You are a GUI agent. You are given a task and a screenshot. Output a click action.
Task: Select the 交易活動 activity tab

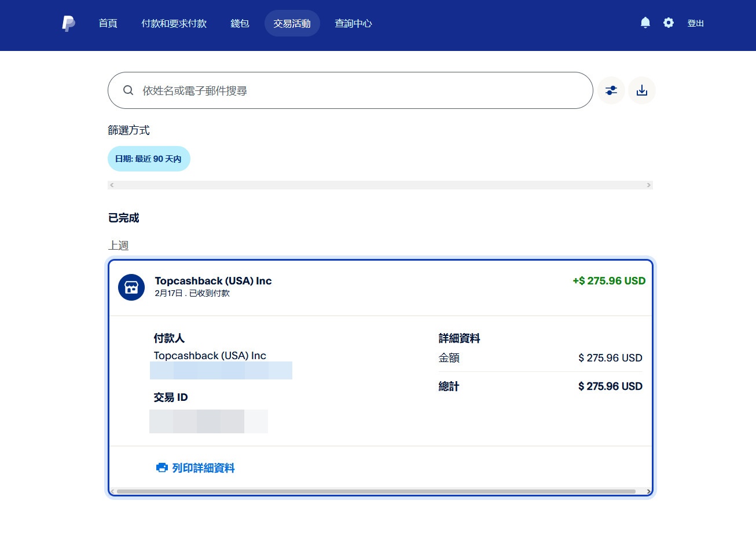[x=292, y=23]
